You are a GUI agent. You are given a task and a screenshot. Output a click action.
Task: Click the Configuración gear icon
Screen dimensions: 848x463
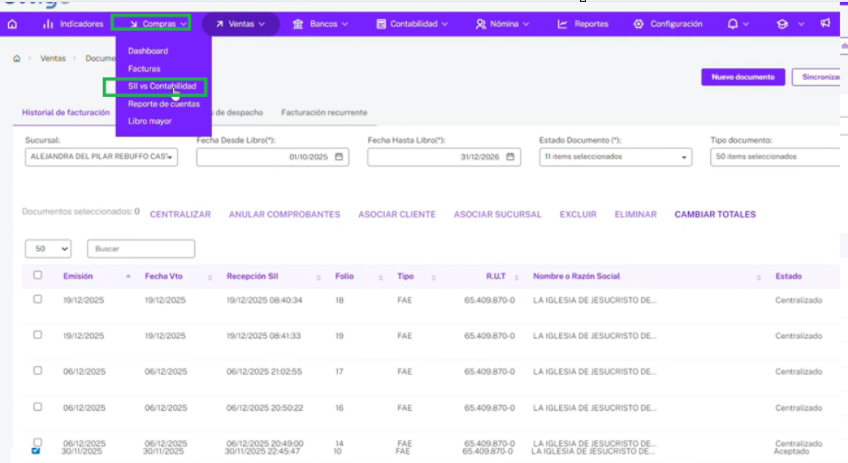[638, 24]
